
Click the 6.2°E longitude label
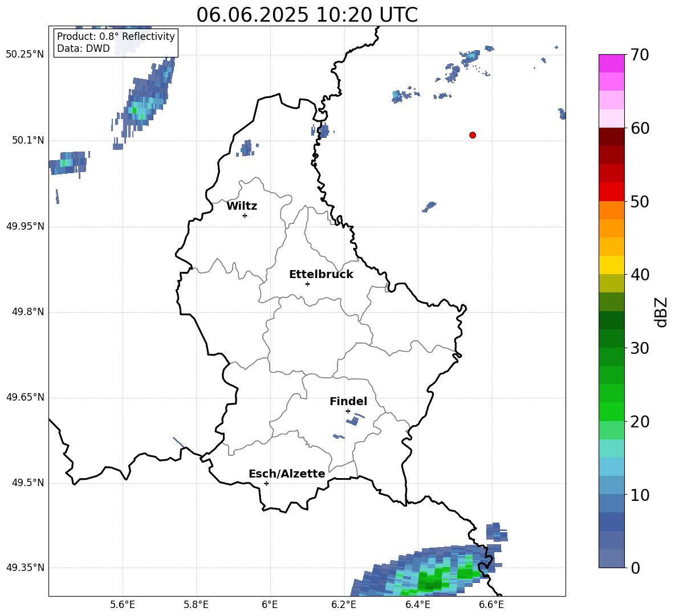click(344, 605)
